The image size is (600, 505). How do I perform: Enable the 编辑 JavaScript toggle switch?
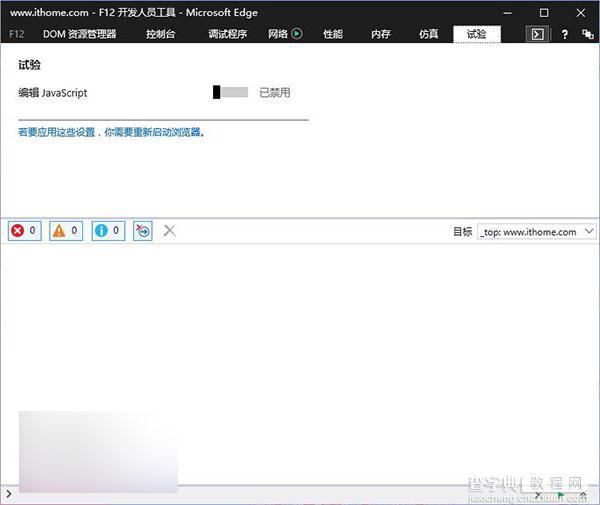230,92
